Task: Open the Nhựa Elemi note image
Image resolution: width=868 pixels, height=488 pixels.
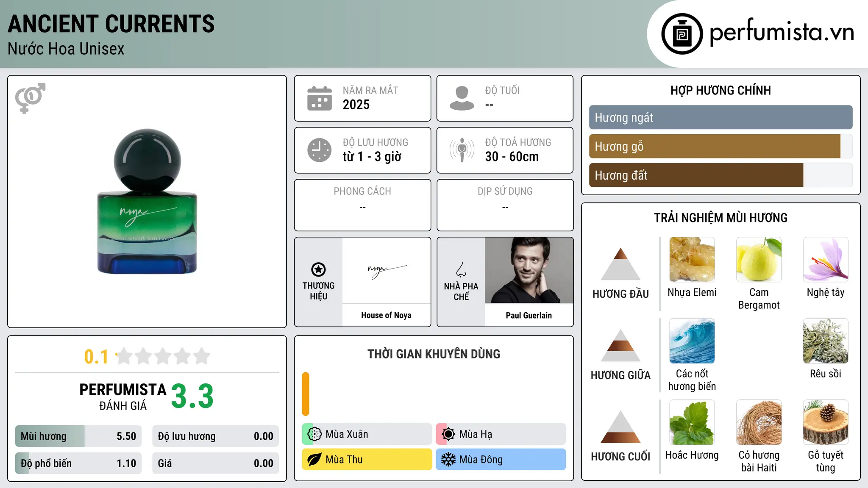Action: [692, 260]
